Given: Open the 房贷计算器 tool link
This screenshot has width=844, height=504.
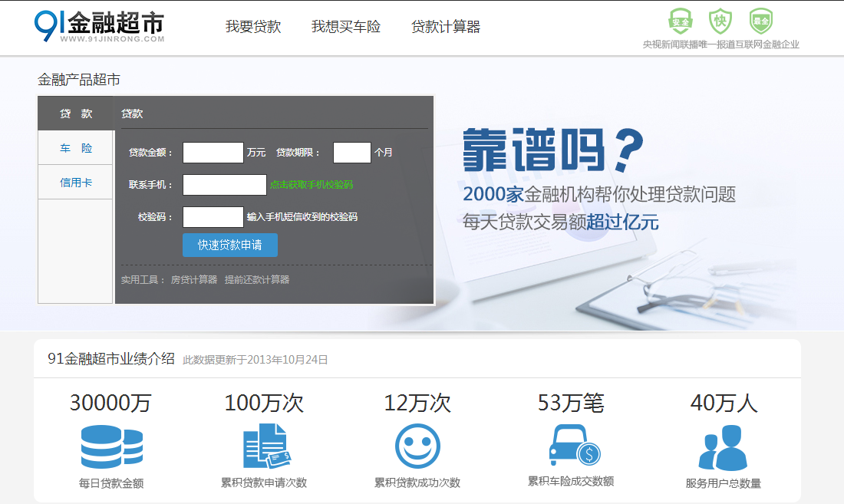Looking at the screenshot, I should [x=193, y=280].
